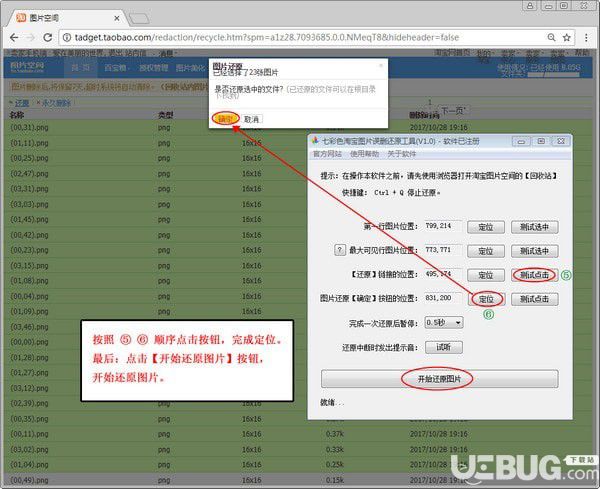The image size is (600, 489).
Task: Click the 类型 column header
Action: (x=166, y=115)
